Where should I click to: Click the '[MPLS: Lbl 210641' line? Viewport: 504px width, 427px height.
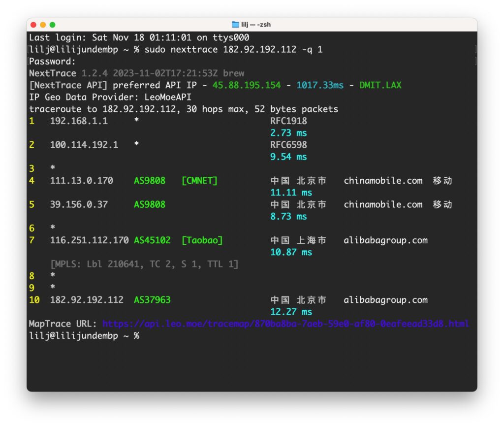tap(144, 263)
